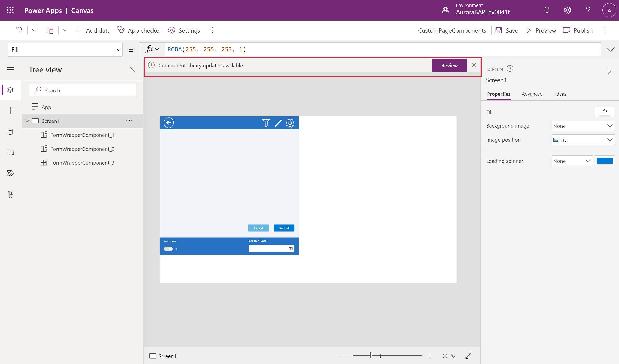Image resolution: width=619 pixels, height=364 pixels.
Task: Click the Submit button on the form
Action: click(x=284, y=228)
